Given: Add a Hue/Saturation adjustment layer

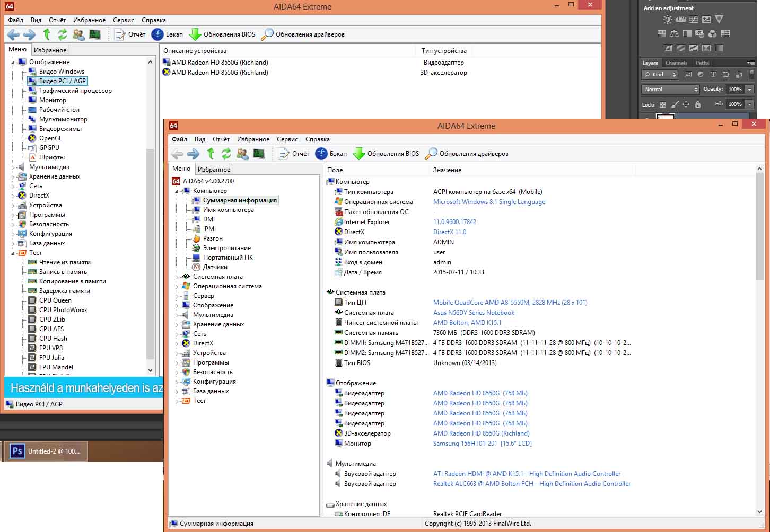Looking at the screenshot, I should pos(661,34).
